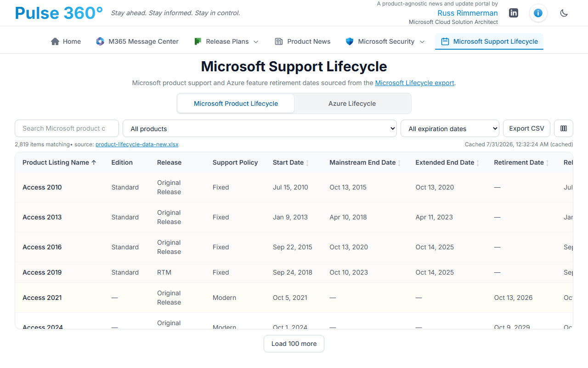Viewport: 588px width, 368px height.
Task: Click the M365 Message Center icon
Action: pyautogui.click(x=100, y=41)
